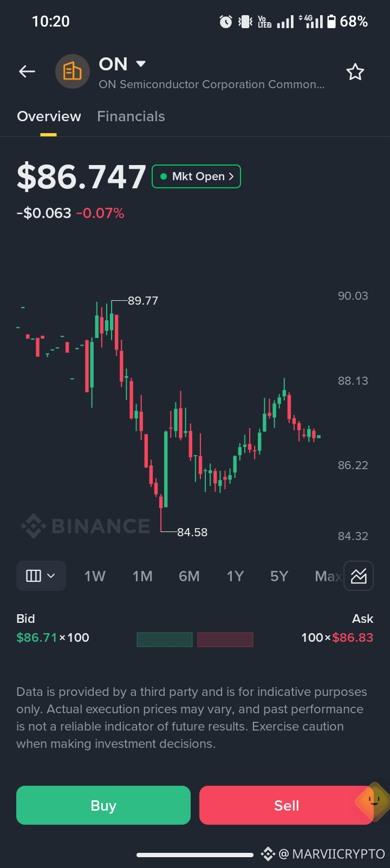The height and width of the screenshot is (868, 390).
Task: Tap the 84.58 low marker on chart
Action: click(192, 532)
